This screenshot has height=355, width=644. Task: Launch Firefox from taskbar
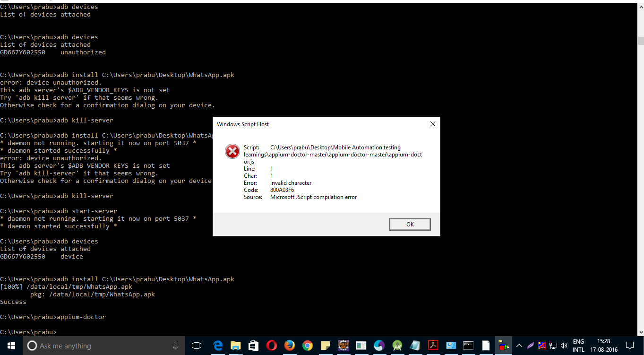pyautogui.click(x=289, y=346)
